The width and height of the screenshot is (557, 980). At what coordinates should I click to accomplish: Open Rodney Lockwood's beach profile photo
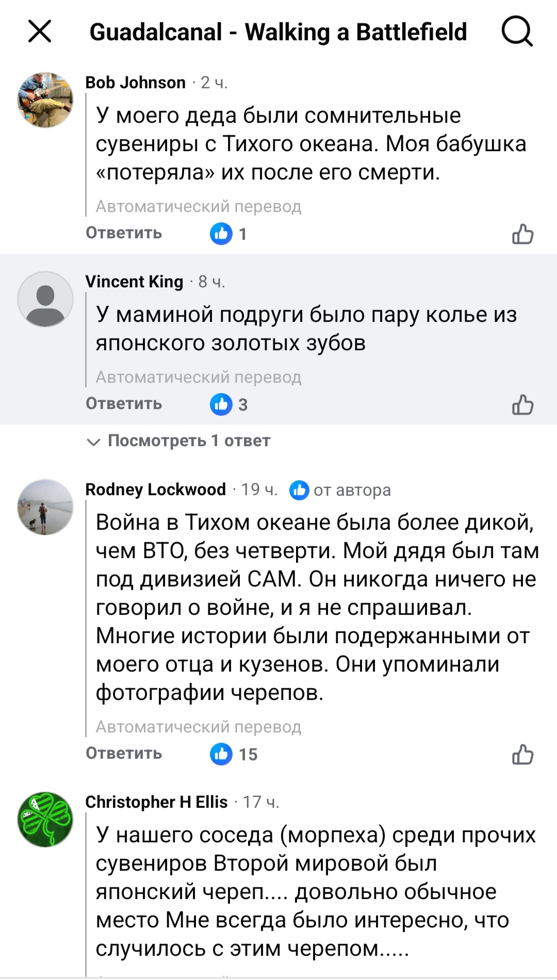coord(45,507)
